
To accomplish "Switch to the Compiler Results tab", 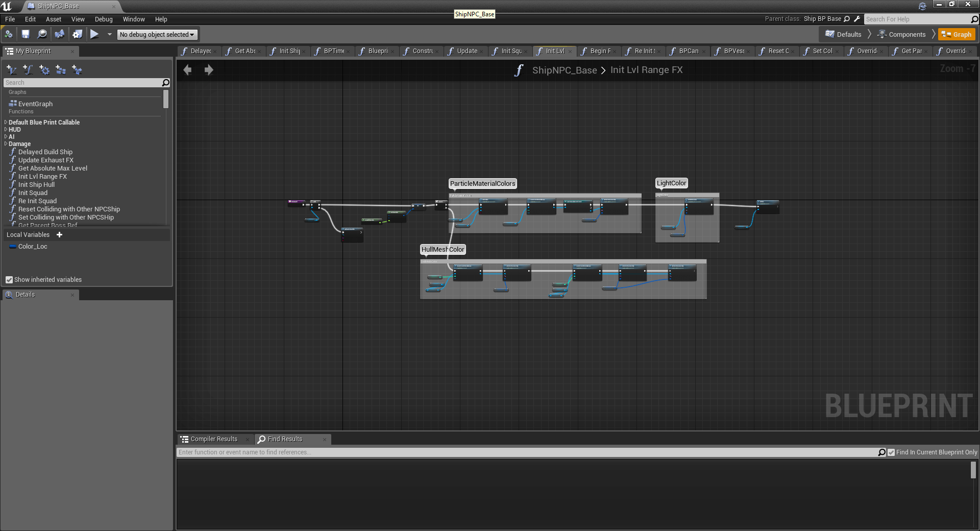I will point(213,439).
